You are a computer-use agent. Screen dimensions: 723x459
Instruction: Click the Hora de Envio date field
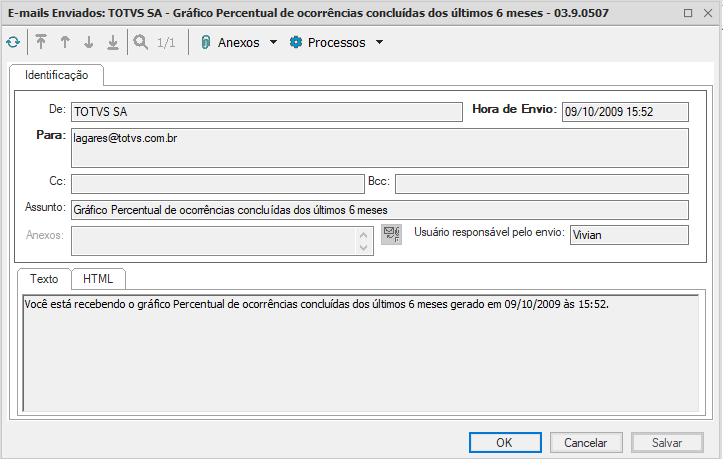[625, 112]
